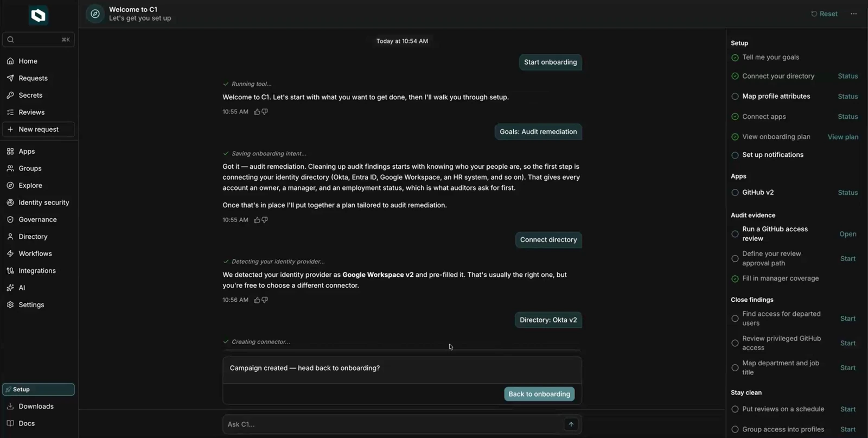Go to Home in sidebar
Viewport: 868px width, 438px height.
[28, 61]
